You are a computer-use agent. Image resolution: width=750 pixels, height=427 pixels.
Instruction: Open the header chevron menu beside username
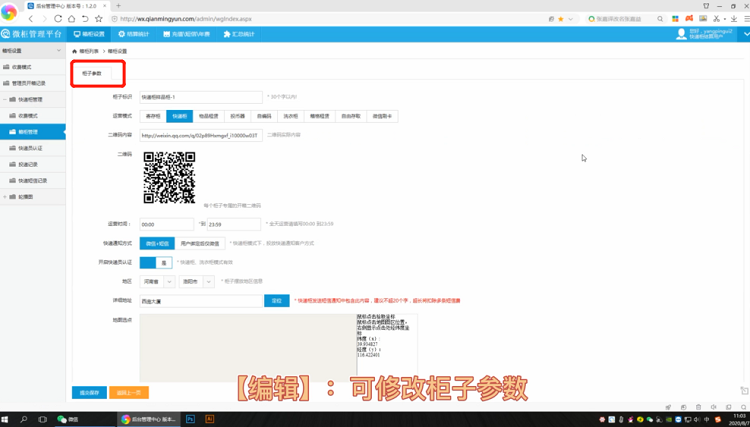tap(746, 34)
